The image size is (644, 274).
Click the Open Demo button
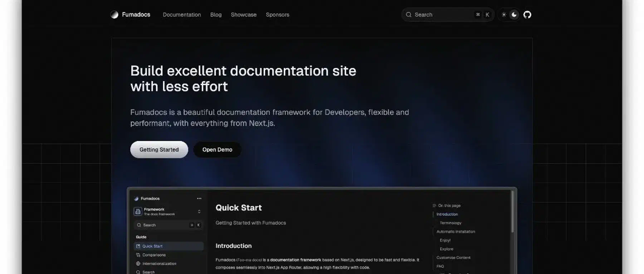point(217,149)
